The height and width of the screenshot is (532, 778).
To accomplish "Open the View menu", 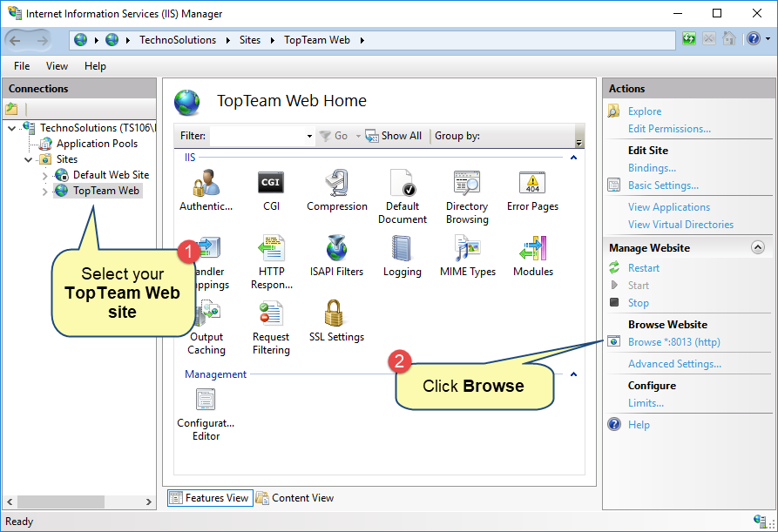I will 57,66.
